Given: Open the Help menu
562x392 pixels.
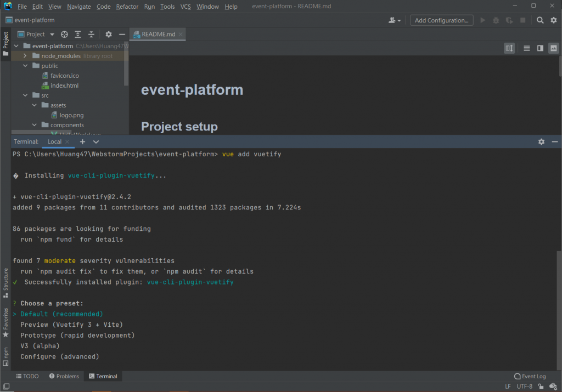Looking at the screenshot, I should tap(231, 7).
